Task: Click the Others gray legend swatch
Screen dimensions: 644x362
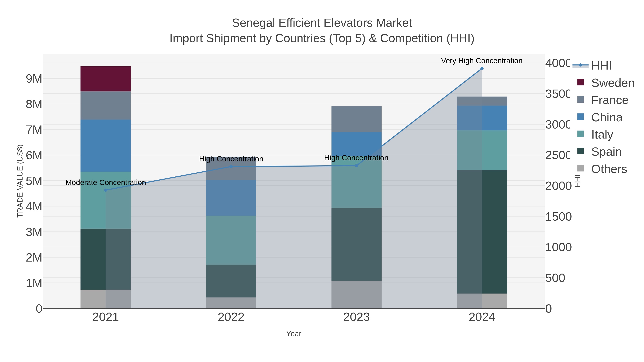Action: click(580, 168)
